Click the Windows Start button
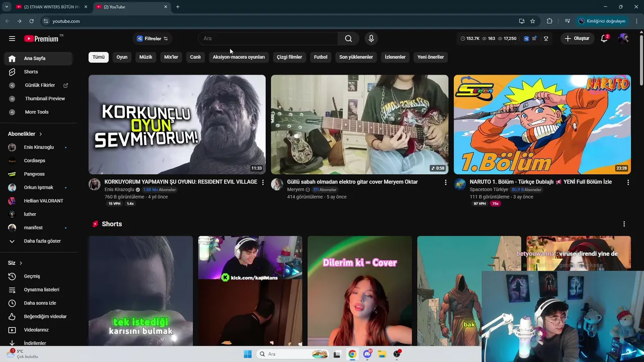 [x=248, y=354]
